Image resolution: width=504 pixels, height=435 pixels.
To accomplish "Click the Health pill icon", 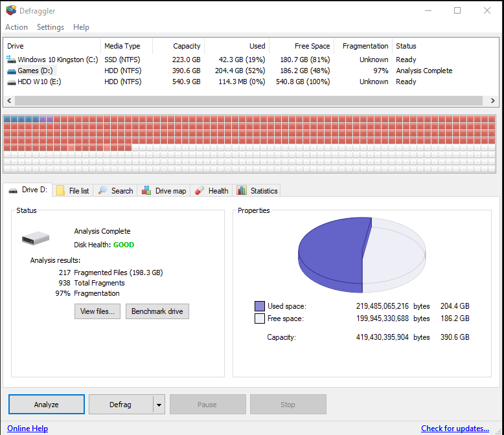I will 200,190.
